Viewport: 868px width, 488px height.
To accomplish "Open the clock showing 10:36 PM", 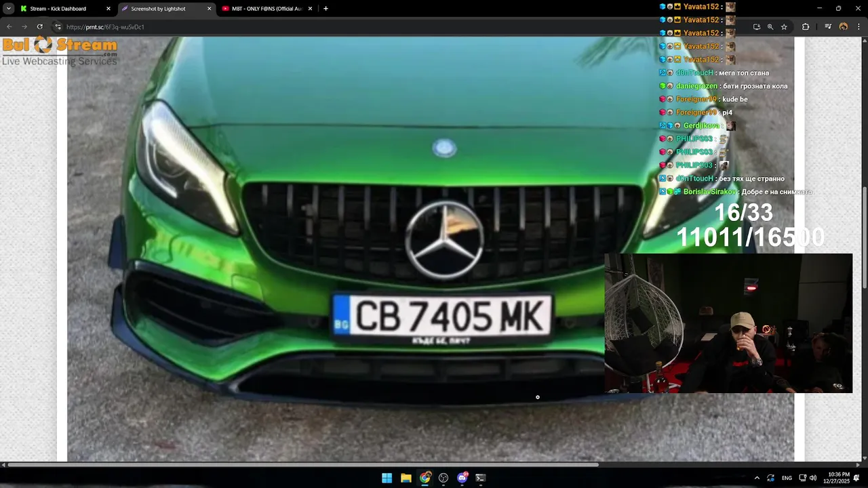I will click(838, 478).
